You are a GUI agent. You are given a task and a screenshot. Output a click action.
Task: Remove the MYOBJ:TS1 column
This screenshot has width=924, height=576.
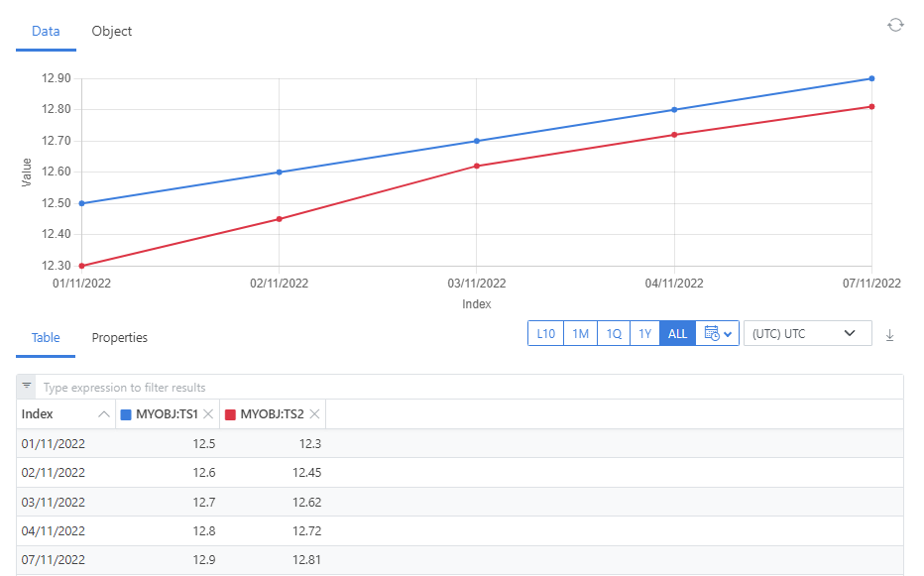click(x=210, y=414)
